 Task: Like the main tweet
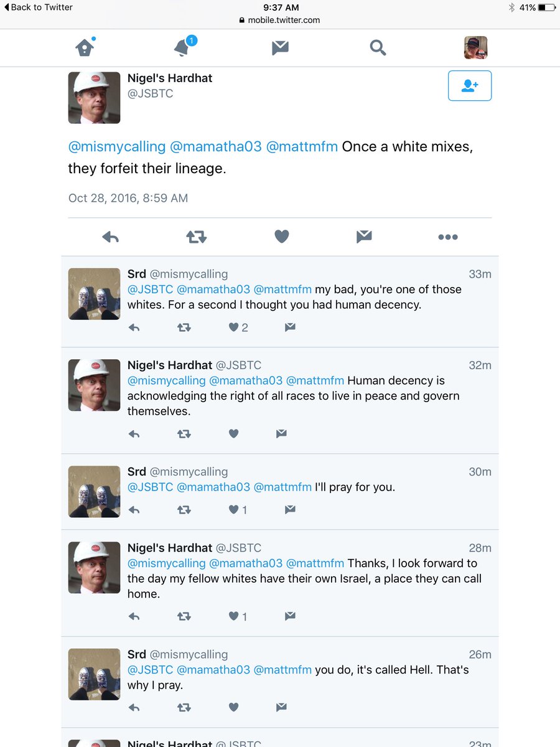tap(282, 237)
